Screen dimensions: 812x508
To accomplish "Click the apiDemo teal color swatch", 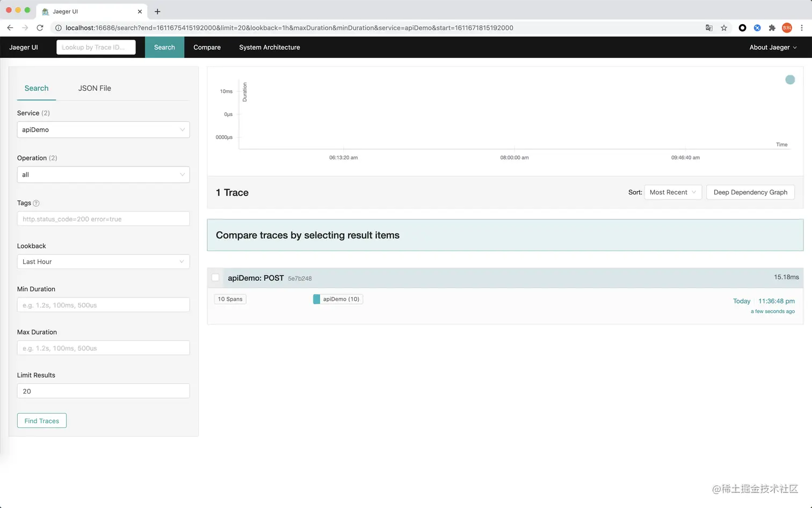I will [316, 299].
